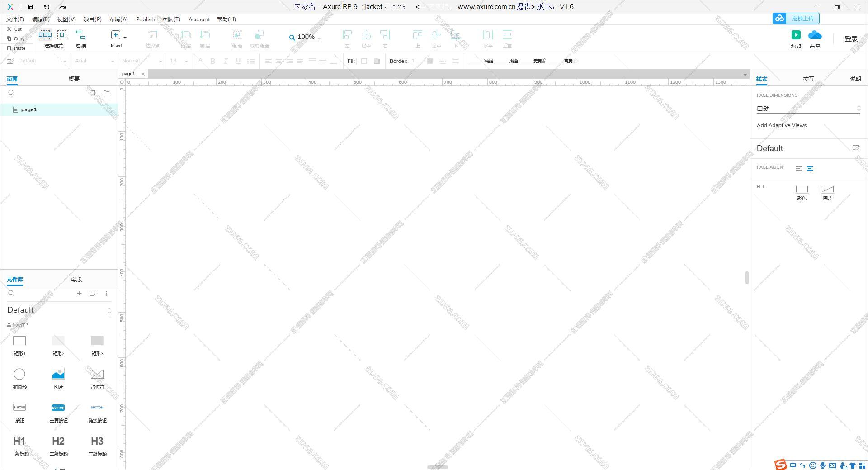Click the Add Folder icon in pages panel

tap(107, 93)
